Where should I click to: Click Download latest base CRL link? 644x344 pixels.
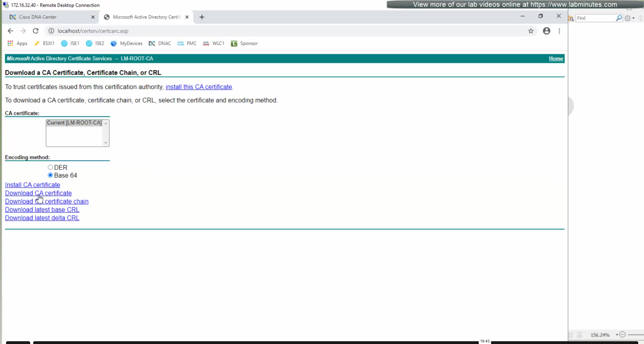click(x=42, y=210)
